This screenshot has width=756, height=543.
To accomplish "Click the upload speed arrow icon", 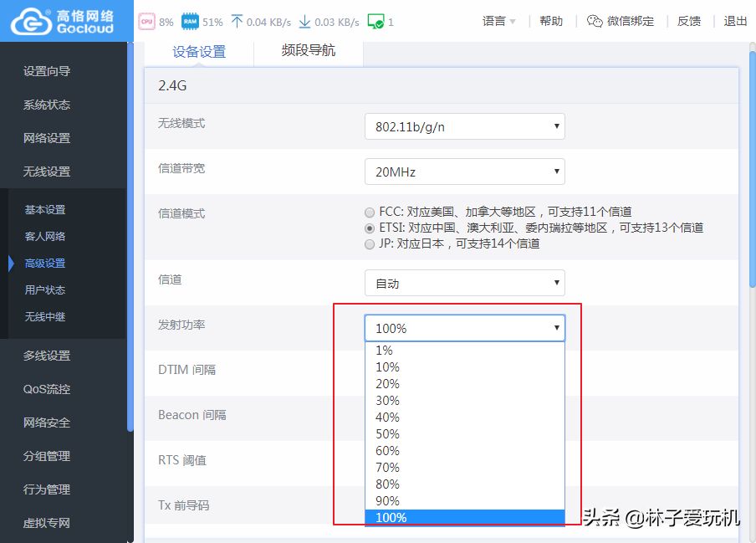I will tap(237, 22).
